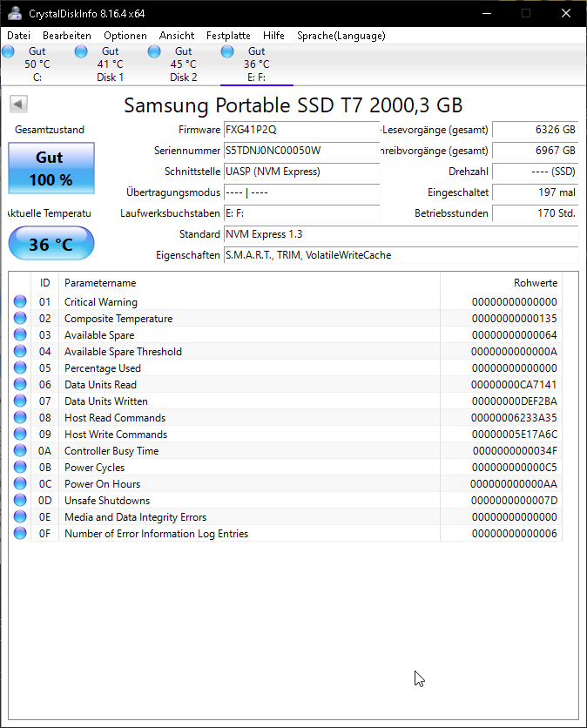Click the Firmware field FXG41P2Q
Image resolution: width=587 pixels, height=728 pixels.
[x=302, y=130]
